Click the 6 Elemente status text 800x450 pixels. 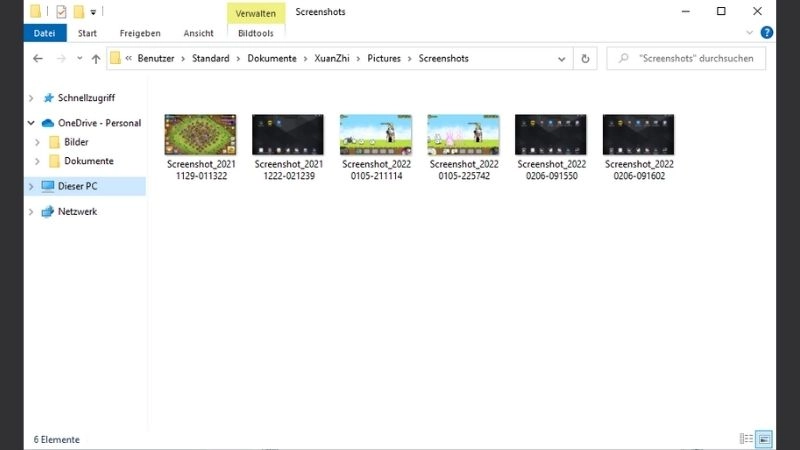[57, 439]
